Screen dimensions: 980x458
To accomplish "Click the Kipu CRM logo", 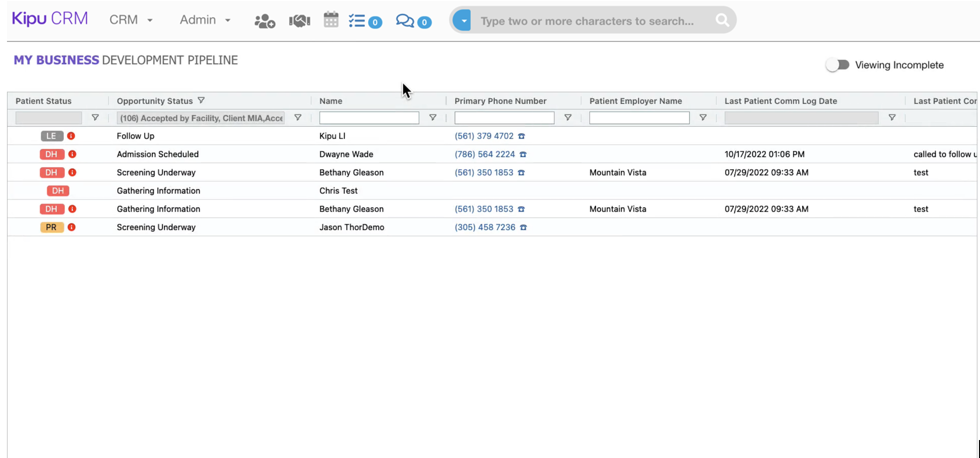I will 49,18.
